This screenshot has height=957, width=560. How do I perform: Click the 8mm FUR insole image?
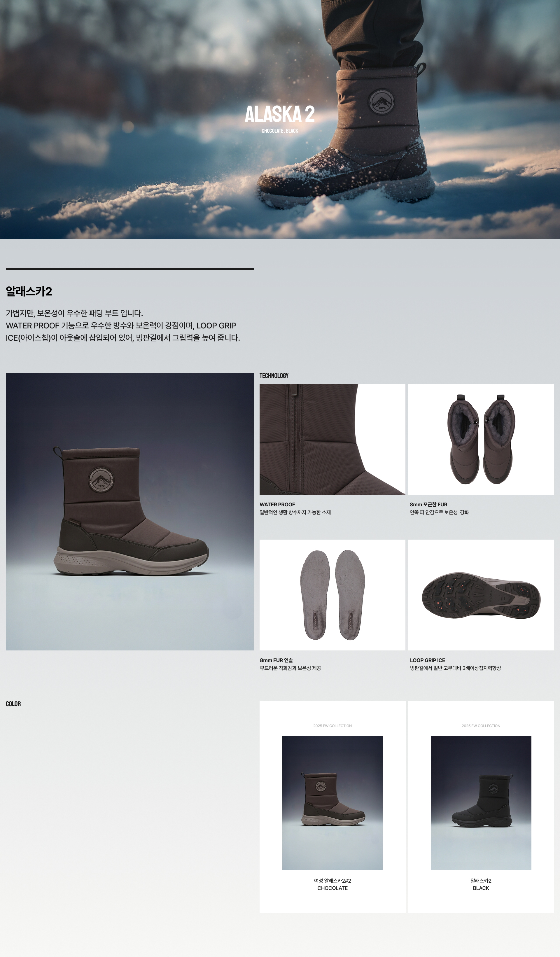(332, 595)
